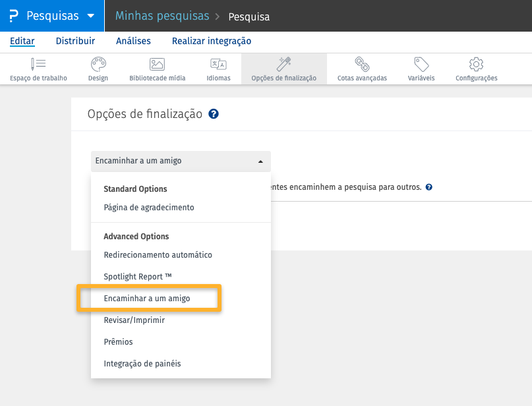
Task: Pick Revisar/Imprimir from the list
Action: click(x=134, y=320)
